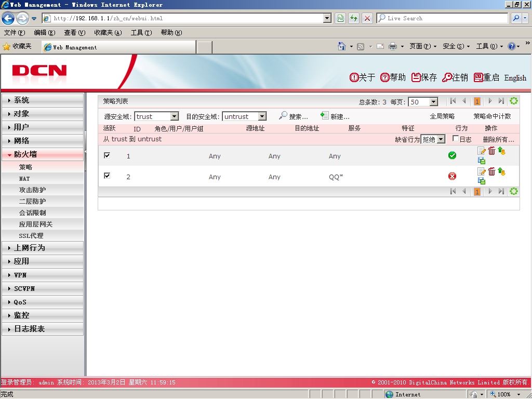The height and width of the screenshot is (399, 532).
Task: Open the 缺省行为 拒绝 dropdown
Action: pyautogui.click(x=441, y=139)
